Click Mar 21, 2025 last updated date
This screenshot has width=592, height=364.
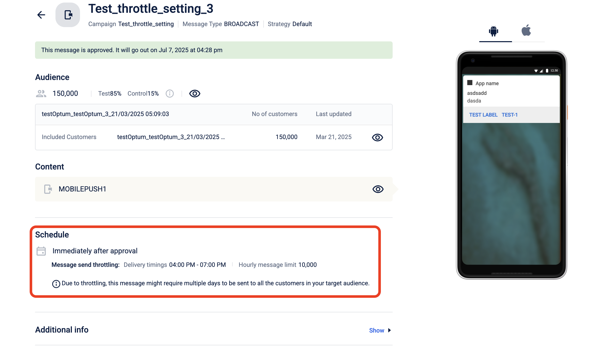tap(334, 137)
